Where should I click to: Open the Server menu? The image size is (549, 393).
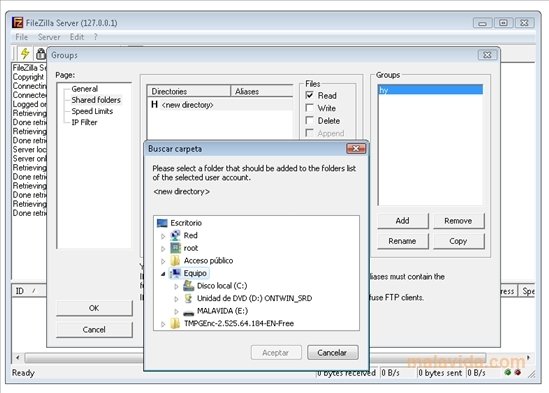(x=49, y=37)
